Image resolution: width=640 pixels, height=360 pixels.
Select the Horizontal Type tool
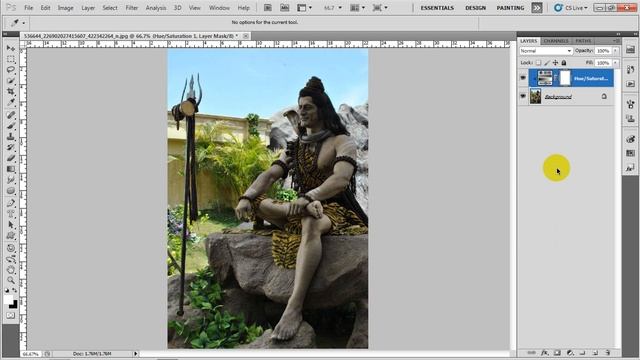pyautogui.click(x=11, y=214)
